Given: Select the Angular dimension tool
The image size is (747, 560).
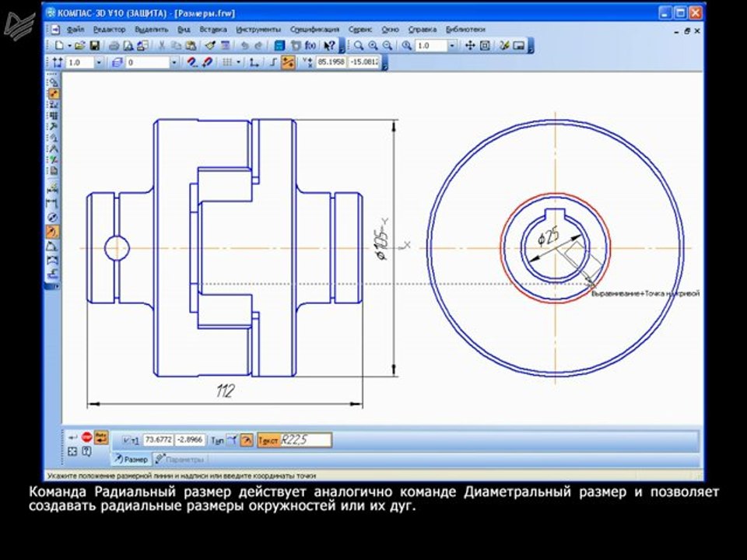Looking at the screenshot, I should 52,247.
